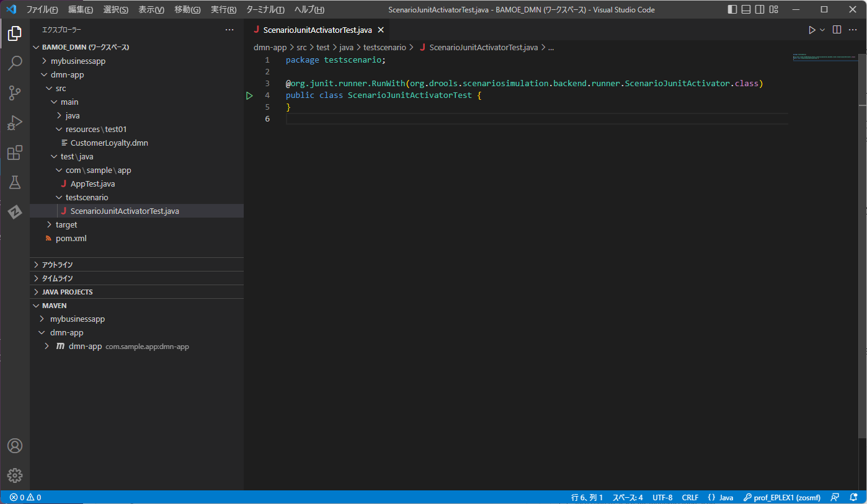The height and width of the screenshot is (504, 867).
Task: Click the 行 6、列 1 cursor position
Action: pyautogui.click(x=587, y=497)
